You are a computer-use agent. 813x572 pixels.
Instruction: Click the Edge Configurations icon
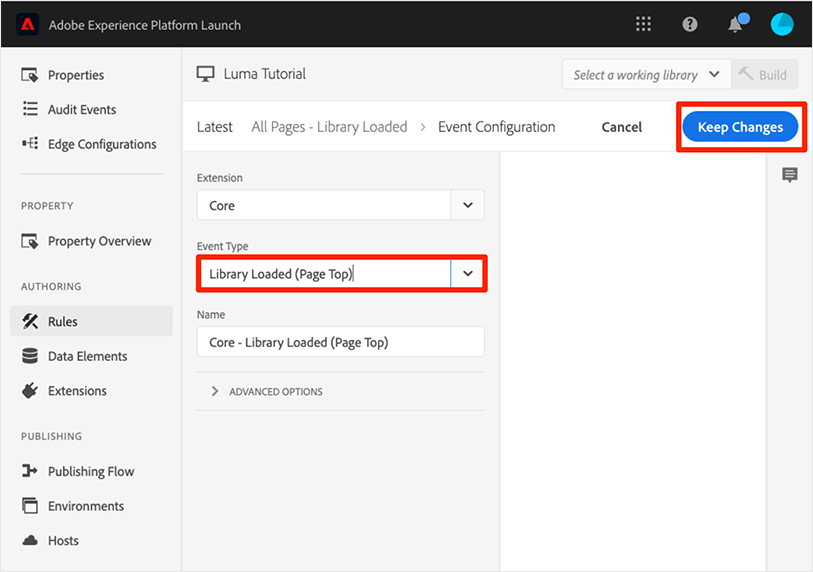pyautogui.click(x=30, y=143)
